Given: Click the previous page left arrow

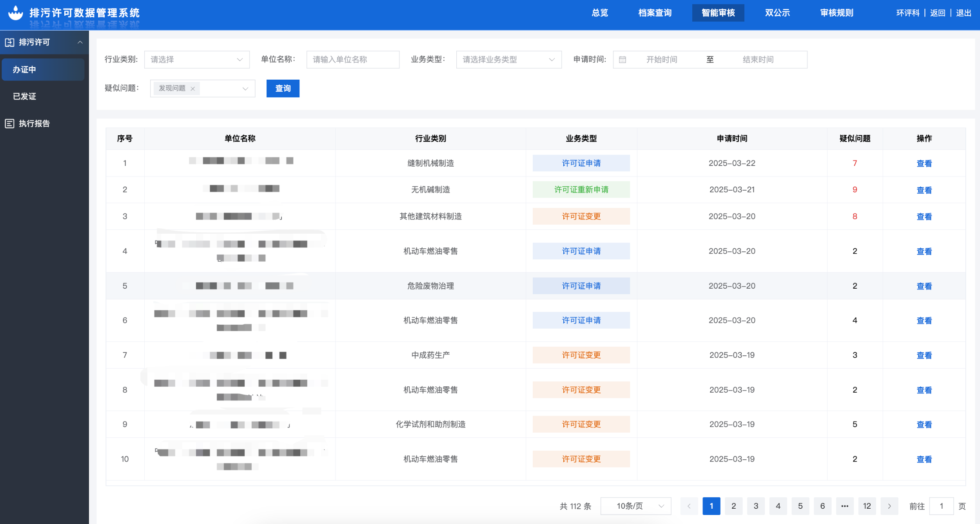Looking at the screenshot, I should point(689,506).
